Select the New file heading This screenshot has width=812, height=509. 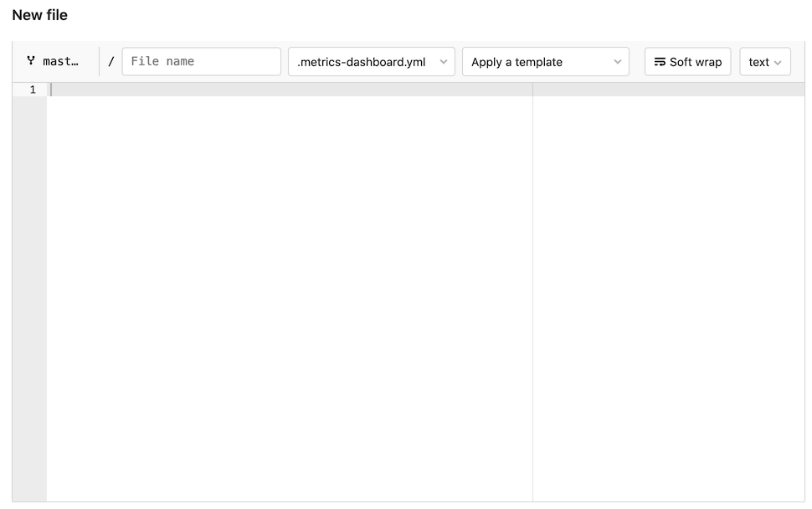41,14
